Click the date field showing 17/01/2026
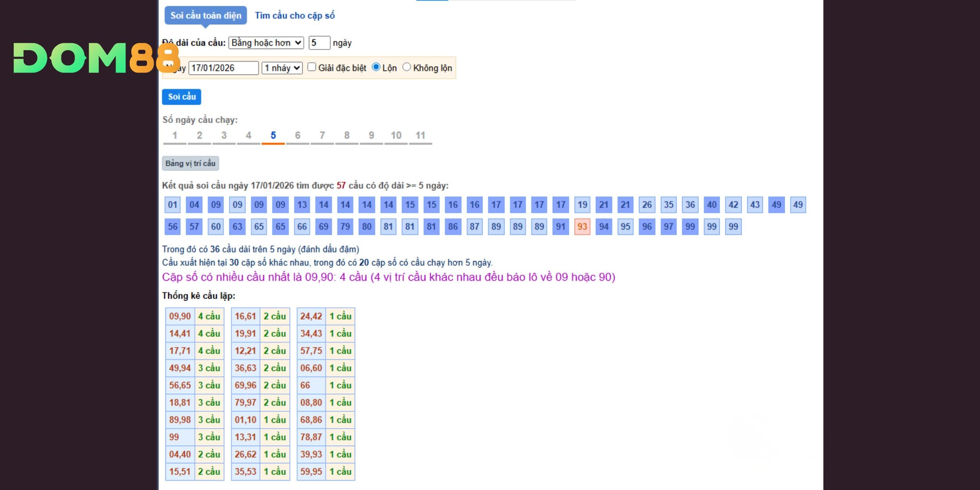Screen dimensions: 980x490 point(223,68)
